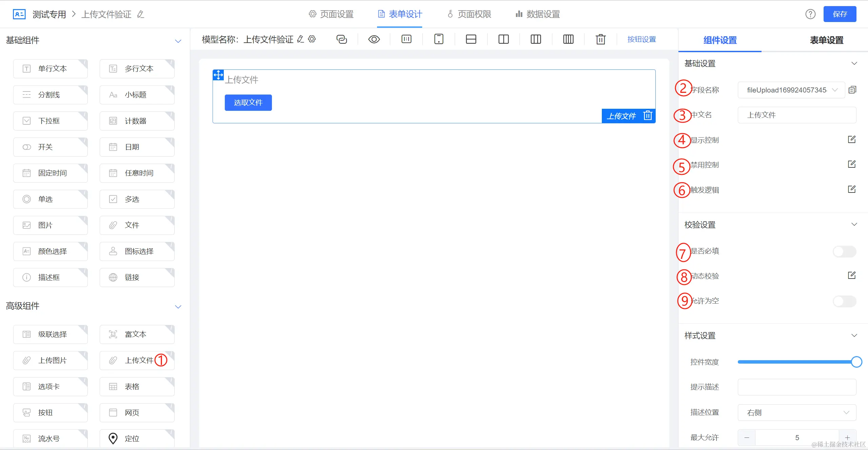This screenshot has width=868, height=450.
Task: Click the help question mark icon
Action: [810, 14]
